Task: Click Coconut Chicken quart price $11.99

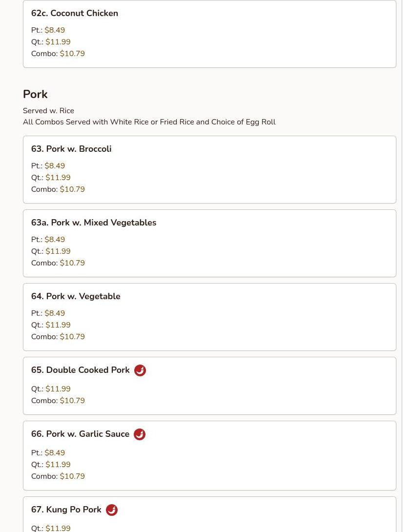Action: 58,42
